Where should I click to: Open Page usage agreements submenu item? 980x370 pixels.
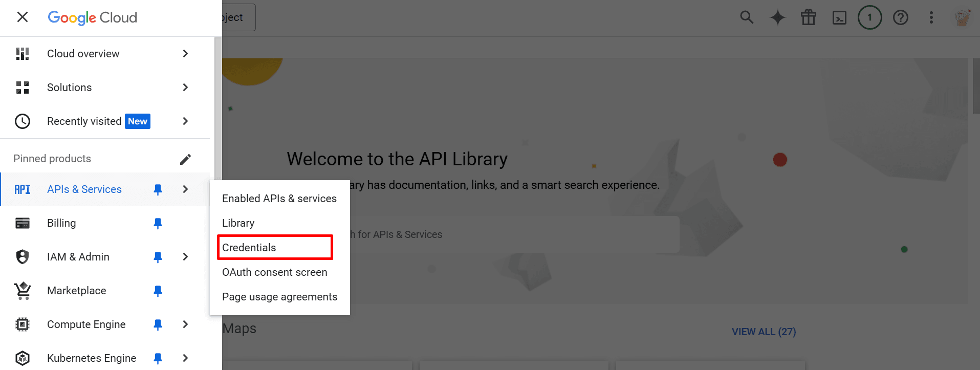click(279, 297)
